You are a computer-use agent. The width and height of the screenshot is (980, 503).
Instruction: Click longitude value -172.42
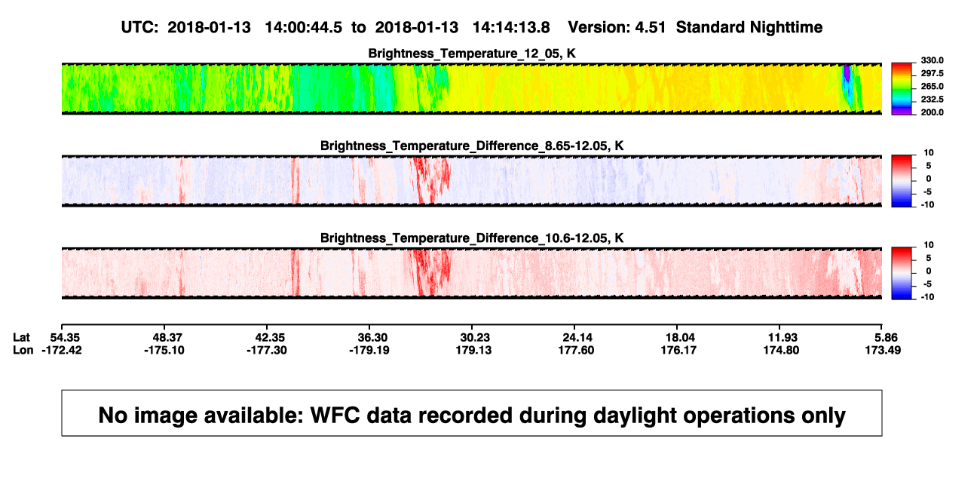[62, 350]
